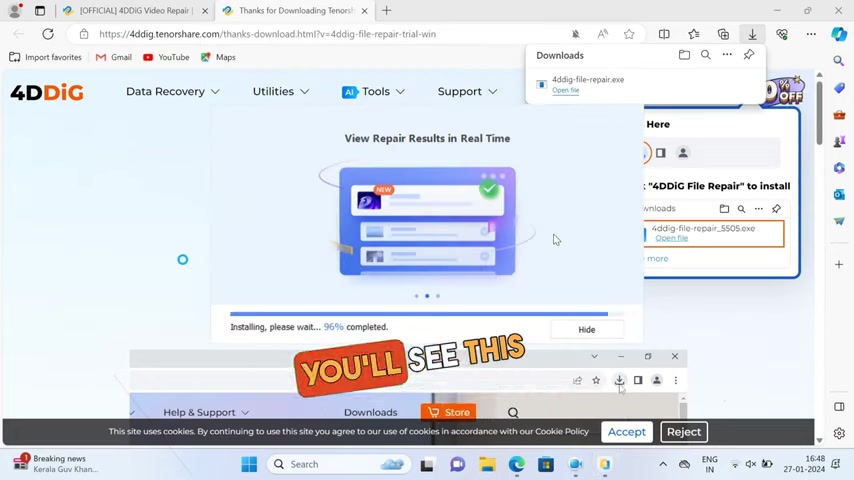Click chevron in embedded browser title bar
The width and height of the screenshot is (854, 480).
tap(594, 356)
